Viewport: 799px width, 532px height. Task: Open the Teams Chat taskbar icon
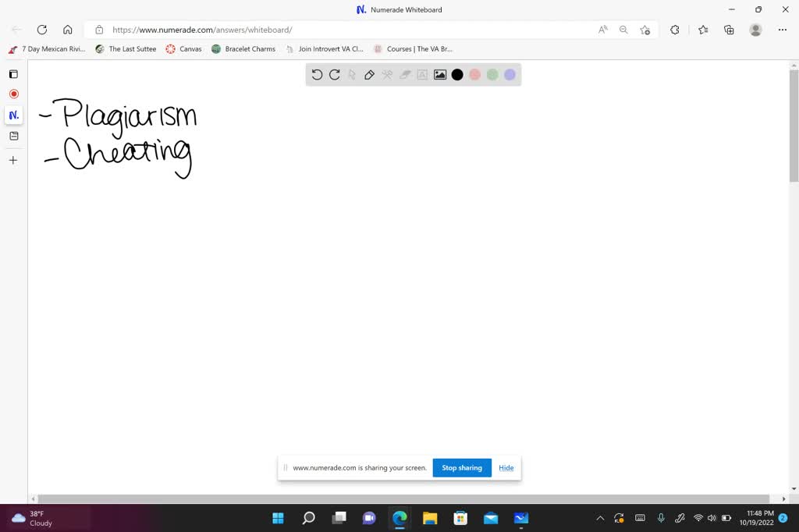click(x=369, y=518)
